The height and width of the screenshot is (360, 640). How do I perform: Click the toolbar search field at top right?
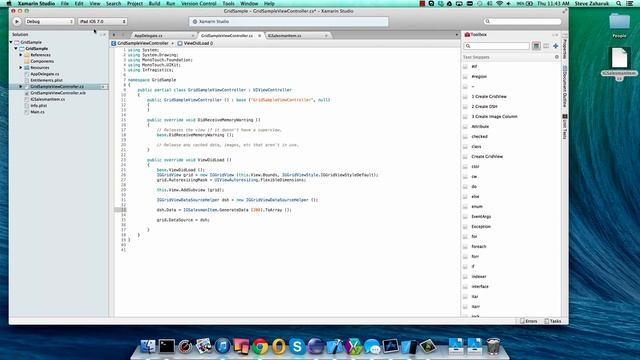click(x=522, y=21)
